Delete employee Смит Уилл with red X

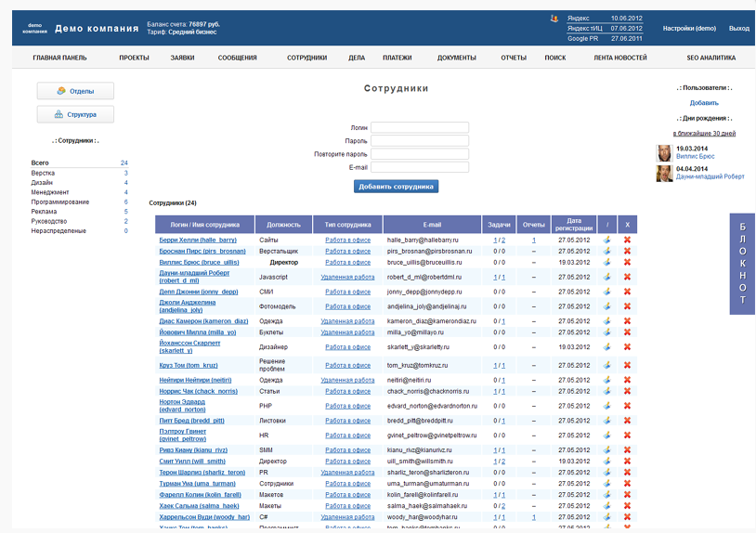coord(627,461)
